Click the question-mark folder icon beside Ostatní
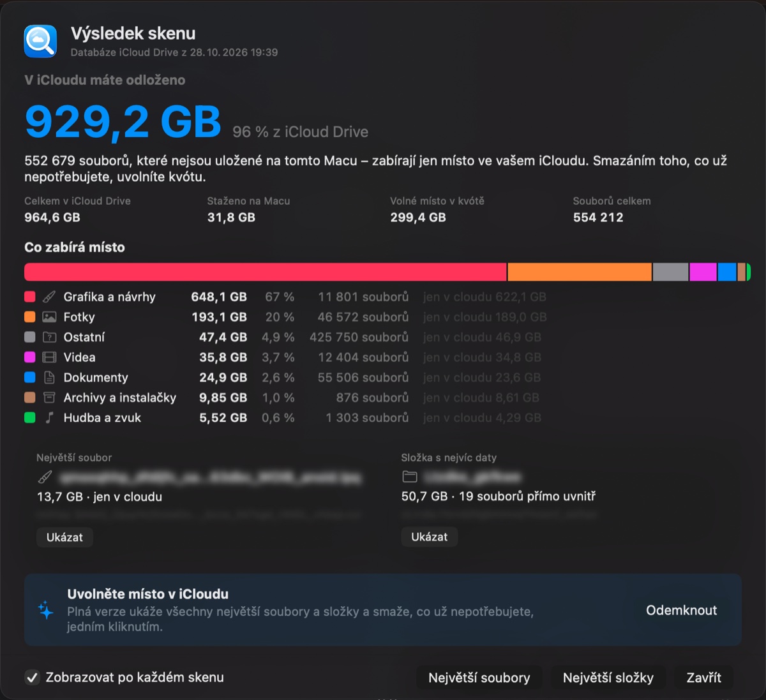766x700 pixels. coord(49,337)
